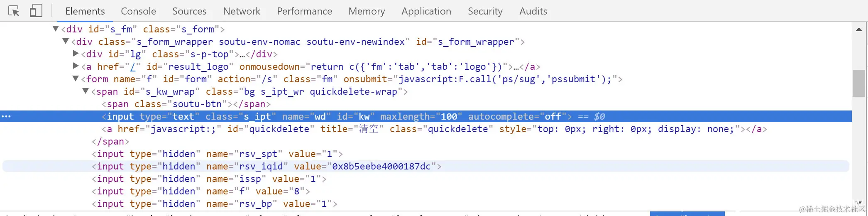Screen dimensions: 868x216
Task: Click the action="/s" attribute
Action: [247, 79]
